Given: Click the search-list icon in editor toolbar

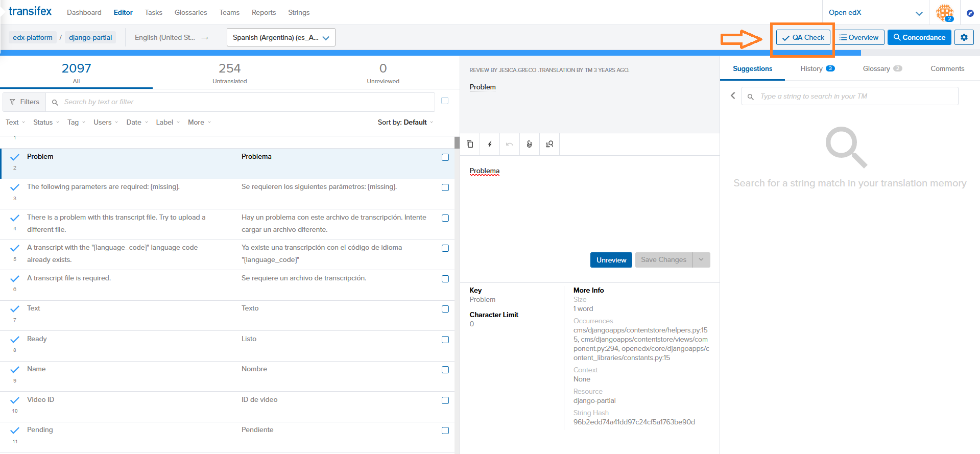Looking at the screenshot, I should click(x=549, y=145).
